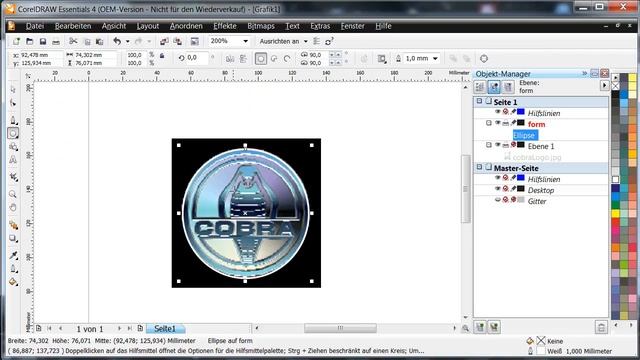
Task: Collapse Objekt-Manager docker with double chevron
Action: pyautogui.click(x=584, y=73)
